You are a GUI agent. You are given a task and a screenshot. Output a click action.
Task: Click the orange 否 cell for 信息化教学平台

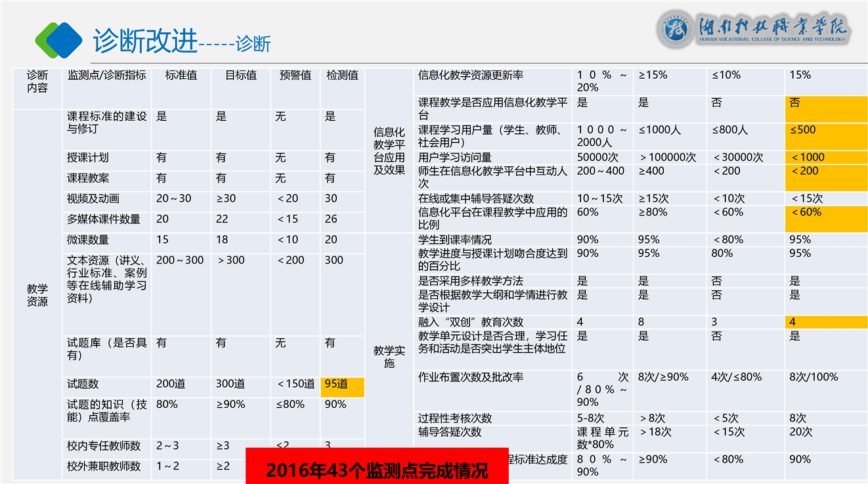(x=825, y=108)
